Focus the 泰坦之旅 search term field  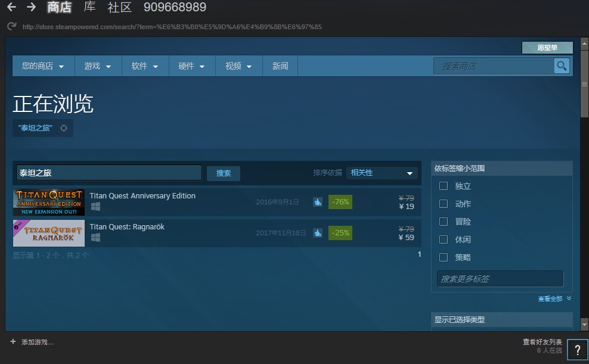[x=109, y=173]
